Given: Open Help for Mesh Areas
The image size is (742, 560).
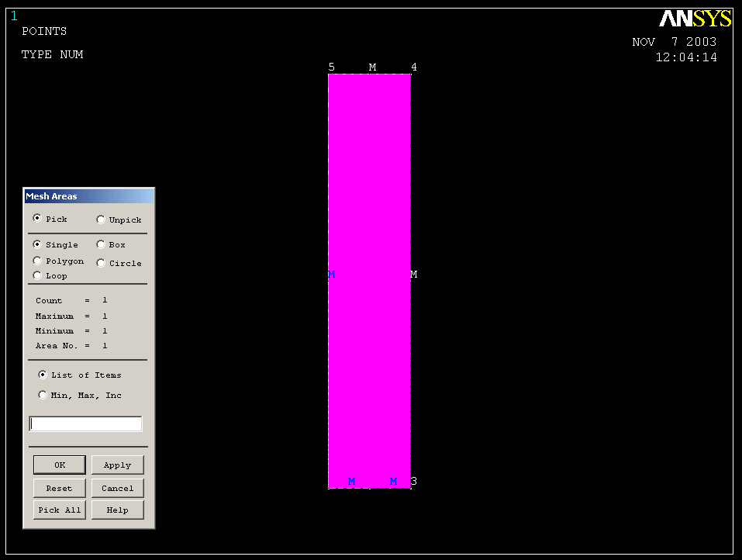Looking at the screenshot, I should tap(117, 510).
